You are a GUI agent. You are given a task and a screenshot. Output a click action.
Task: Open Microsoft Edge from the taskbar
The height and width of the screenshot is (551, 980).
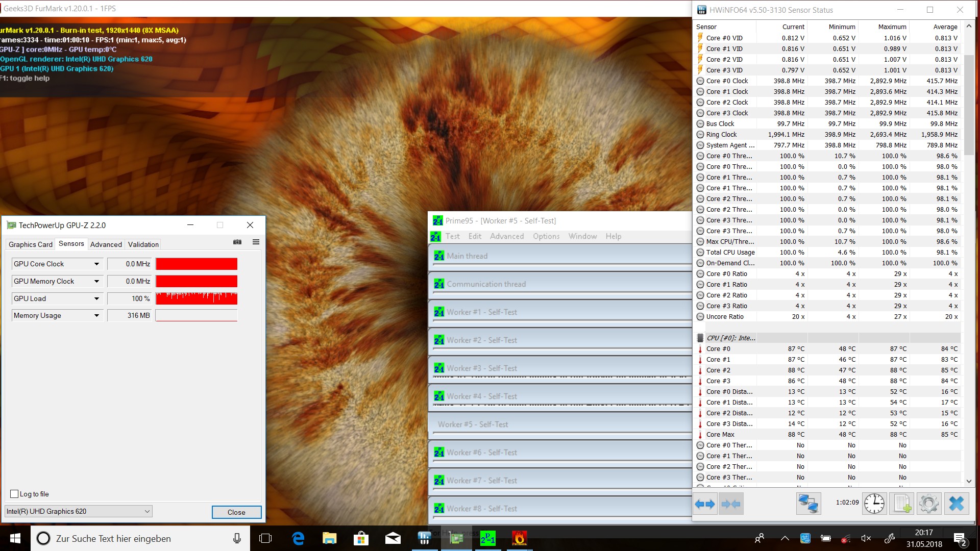click(298, 538)
